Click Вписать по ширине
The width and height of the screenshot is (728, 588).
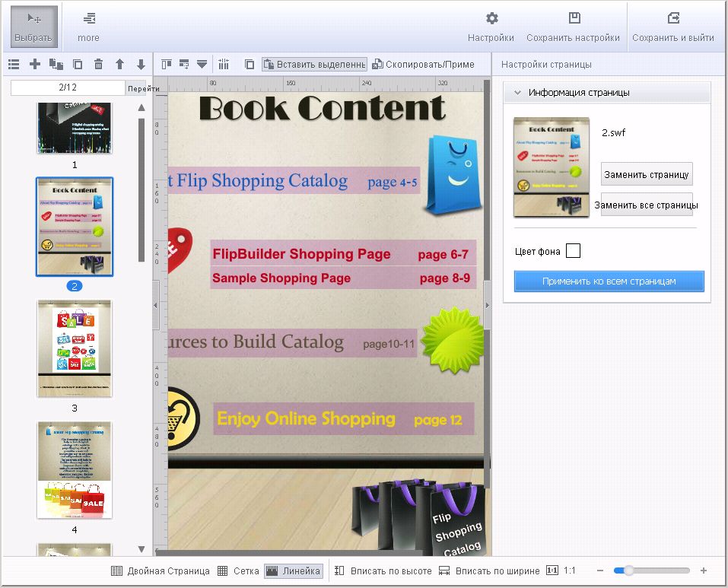click(x=489, y=571)
